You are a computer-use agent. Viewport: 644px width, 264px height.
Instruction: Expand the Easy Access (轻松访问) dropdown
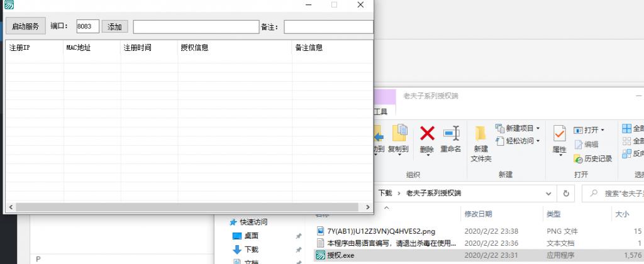tap(518, 141)
